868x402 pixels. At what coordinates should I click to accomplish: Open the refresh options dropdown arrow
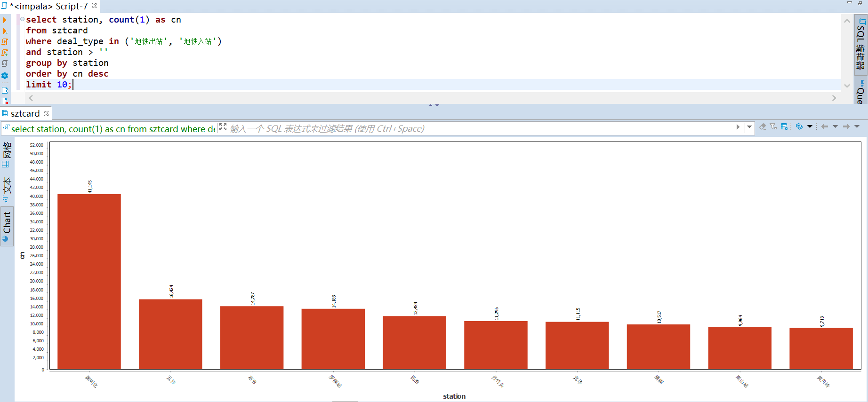pos(810,126)
